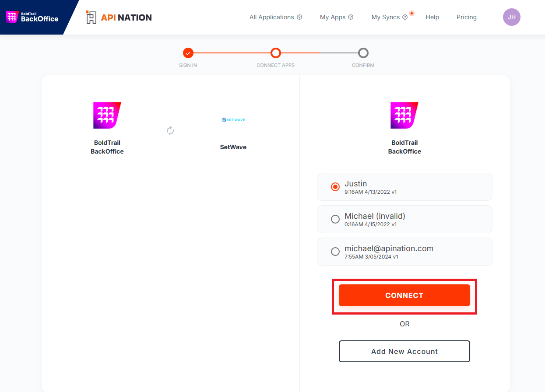Select the Michael (invalid) account option
The height and width of the screenshot is (392, 545).
(x=335, y=219)
